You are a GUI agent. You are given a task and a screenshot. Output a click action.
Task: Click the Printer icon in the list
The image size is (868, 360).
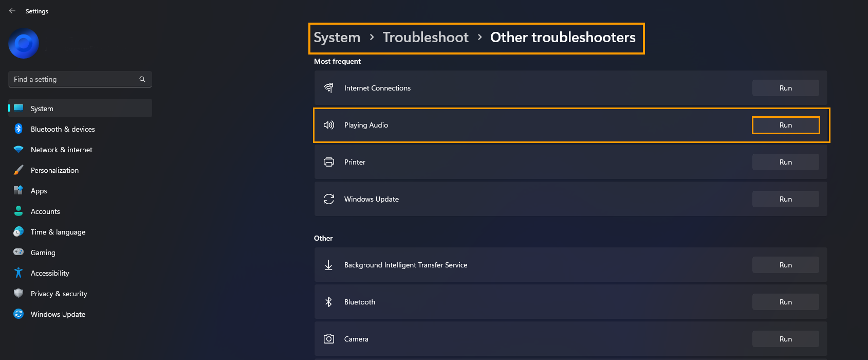pos(329,162)
